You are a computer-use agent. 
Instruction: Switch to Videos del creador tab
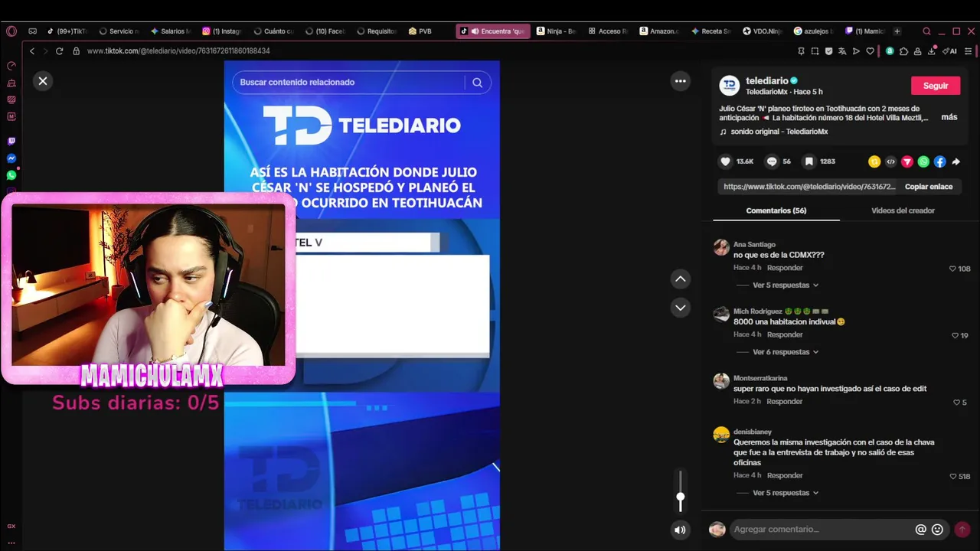click(903, 210)
